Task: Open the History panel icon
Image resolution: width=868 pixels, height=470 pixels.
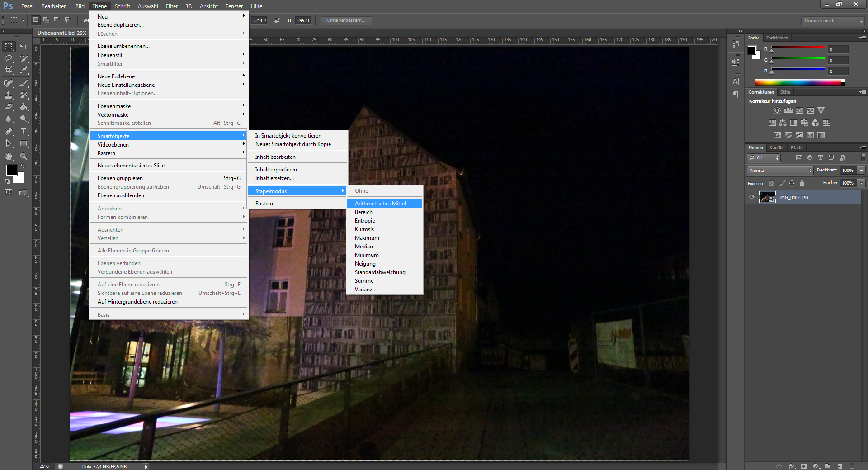Action: click(736, 44)
